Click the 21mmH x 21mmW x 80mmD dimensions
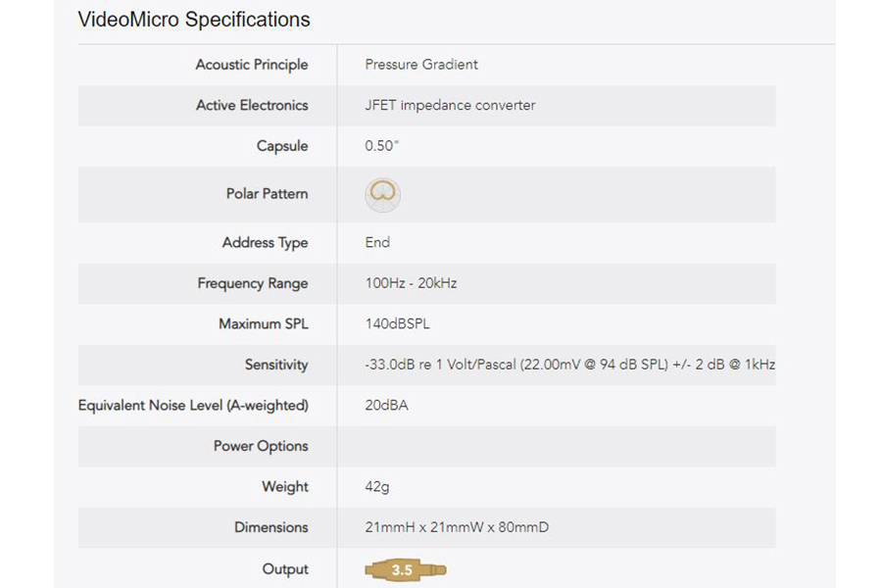 [457, 527]
